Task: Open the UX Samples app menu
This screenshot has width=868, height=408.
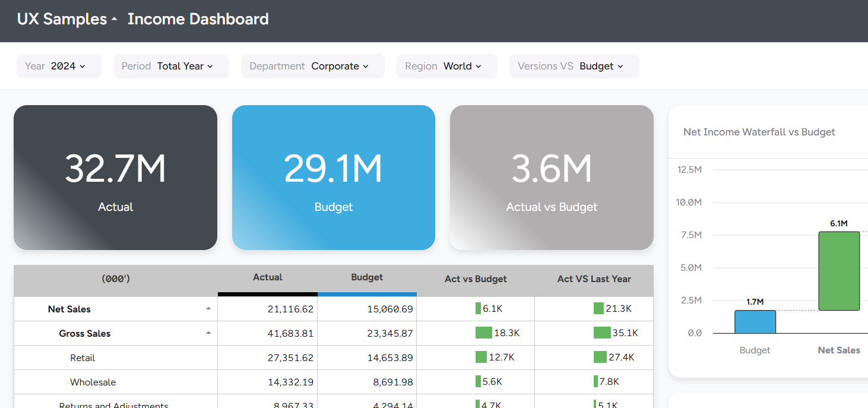Action: [67, 19]
